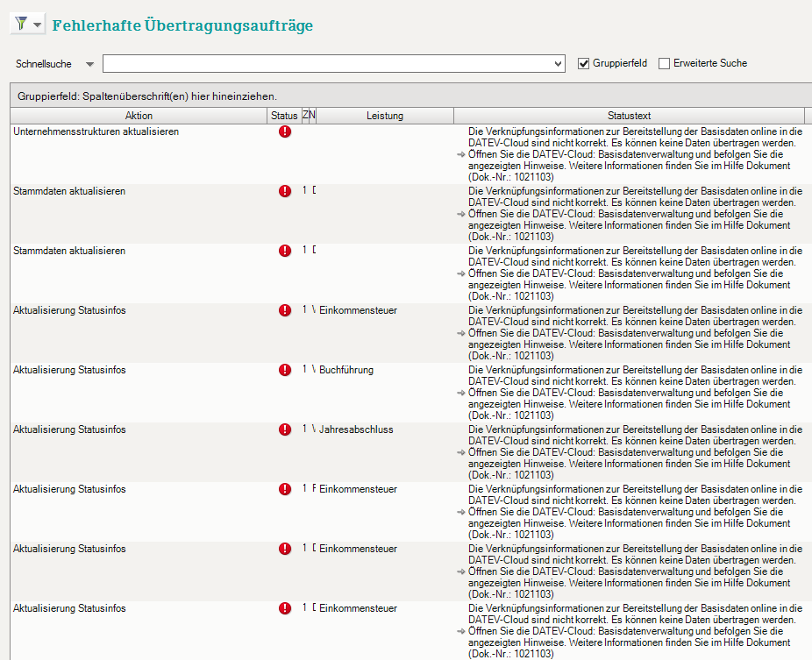This screenshot has height=660, width=812.
Task: Open the quick search combo box dropdown
Action: pyautogui.click(x=559, y=64)
